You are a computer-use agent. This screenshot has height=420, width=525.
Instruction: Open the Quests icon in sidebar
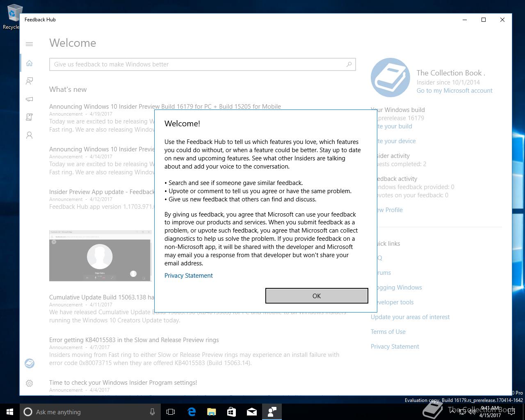[x=29, y=117]
